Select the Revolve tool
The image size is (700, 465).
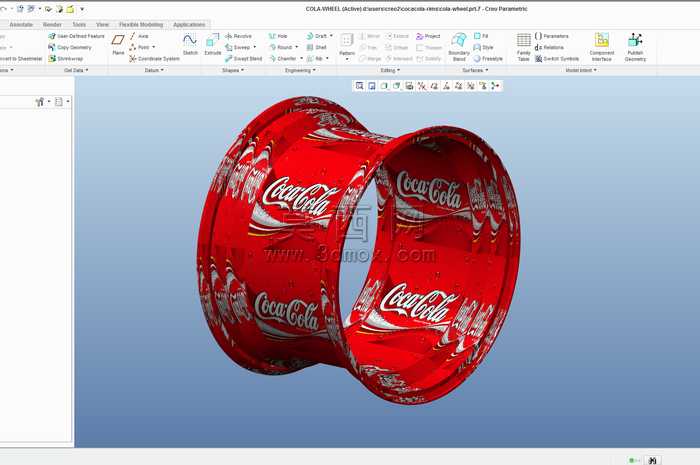pos(238,36)
